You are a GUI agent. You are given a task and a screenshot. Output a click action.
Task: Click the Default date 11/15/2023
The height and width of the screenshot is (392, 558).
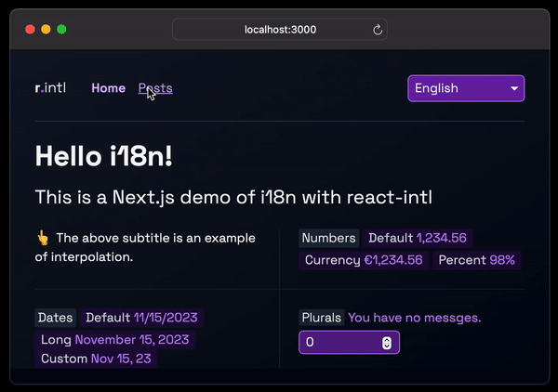coord(166,318)
